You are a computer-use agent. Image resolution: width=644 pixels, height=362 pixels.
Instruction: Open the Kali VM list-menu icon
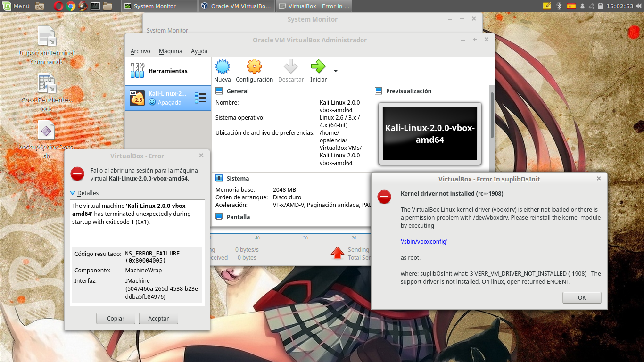point(200,98)
